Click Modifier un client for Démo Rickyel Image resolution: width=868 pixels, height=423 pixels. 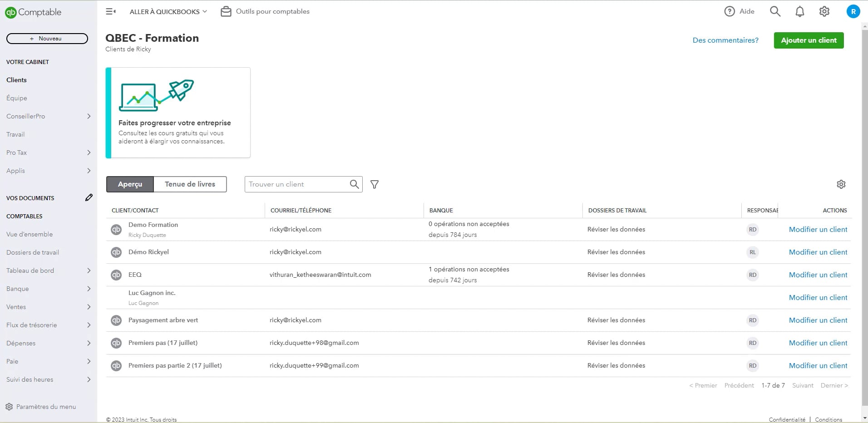818,252
